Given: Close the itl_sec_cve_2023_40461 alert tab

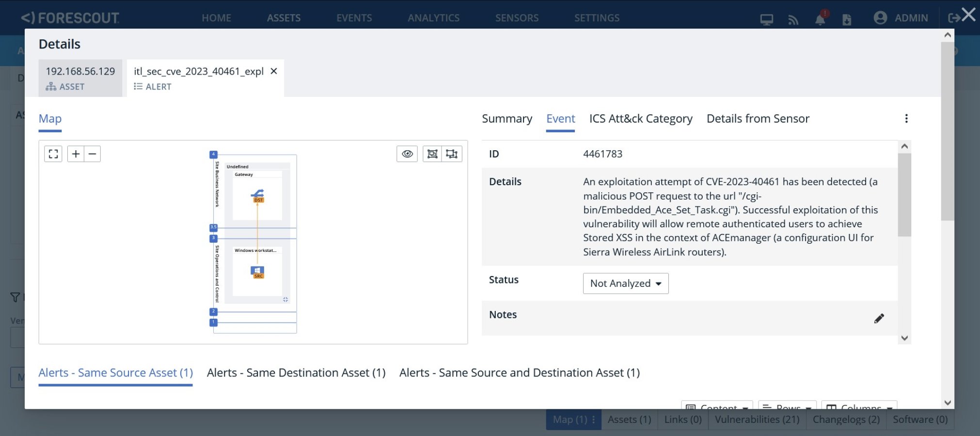Looking at the screenshot, I should (x=274, y=71).
